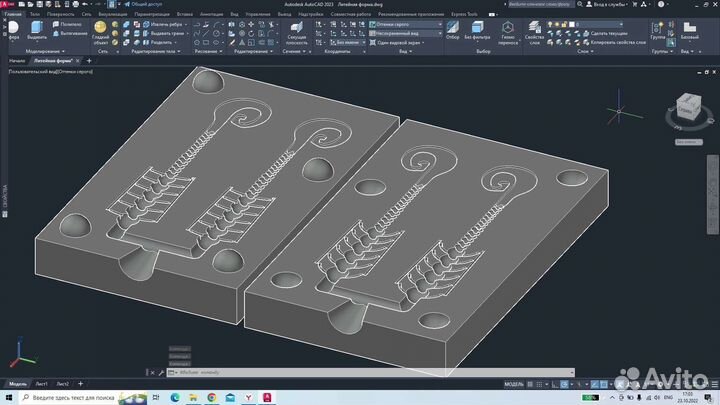Select the Выдавить (extrude) tool
The image size is (720, 405).
click(37, 31)
